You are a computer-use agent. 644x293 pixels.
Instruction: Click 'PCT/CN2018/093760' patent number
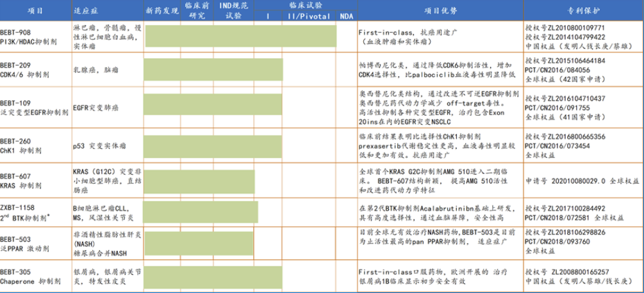(557, 241)
